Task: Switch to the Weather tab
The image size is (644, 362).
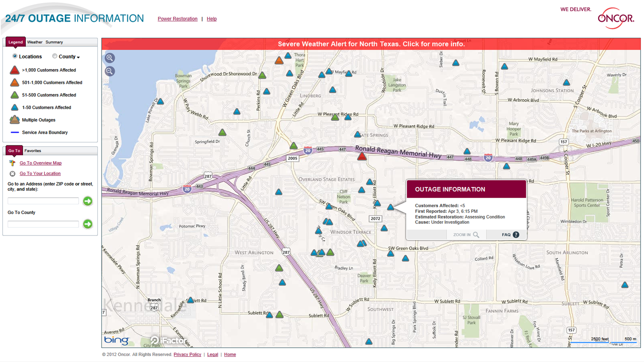Action: (35, 42)
